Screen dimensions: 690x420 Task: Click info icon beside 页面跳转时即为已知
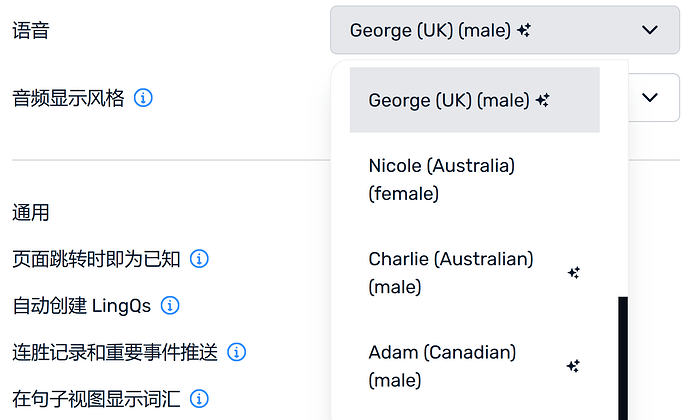(x=199, y=259)
